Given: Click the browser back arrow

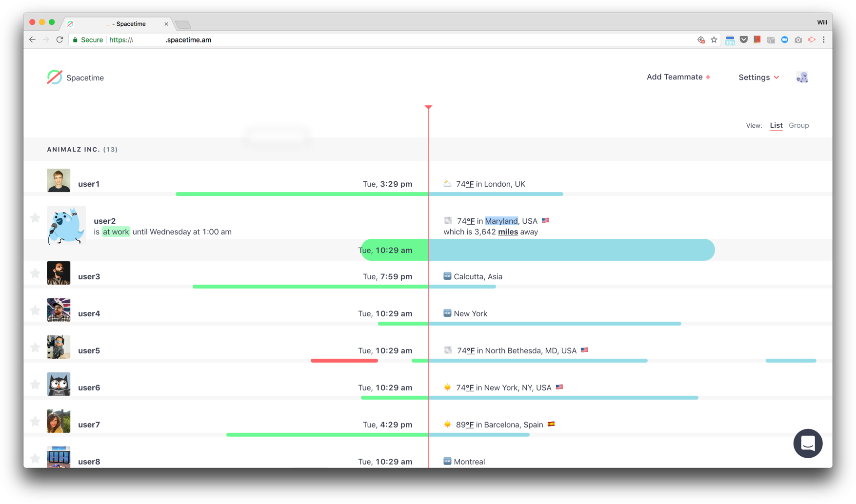Looking at the screenshot, I should [33, 40].
